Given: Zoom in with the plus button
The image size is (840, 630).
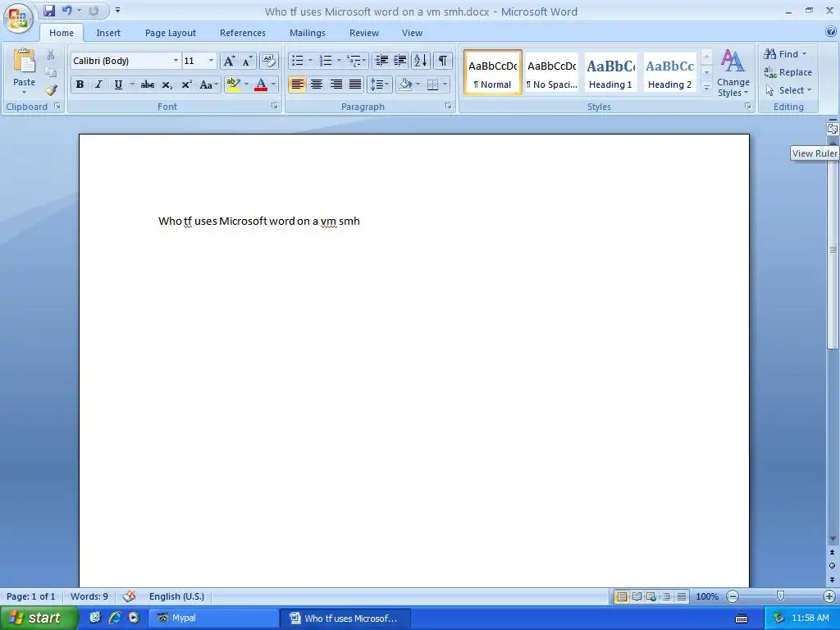Looking at the screenshot, I should tap(829, 596).
